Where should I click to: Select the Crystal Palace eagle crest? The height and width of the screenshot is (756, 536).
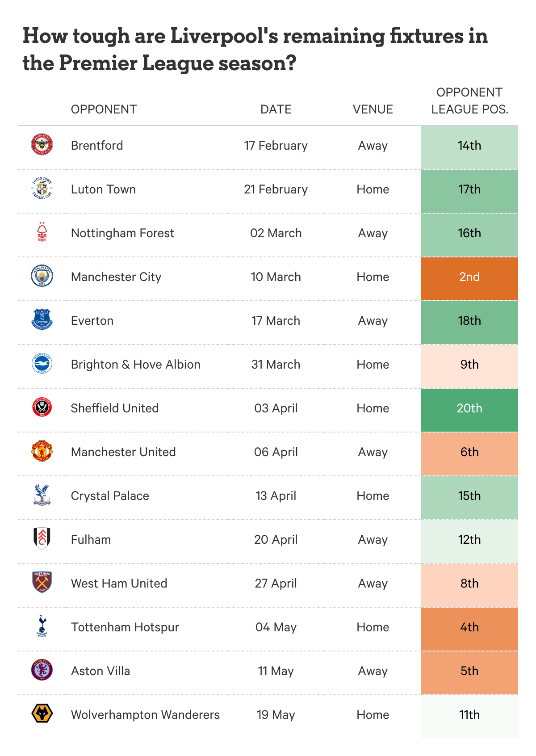[x=42, y=495]
